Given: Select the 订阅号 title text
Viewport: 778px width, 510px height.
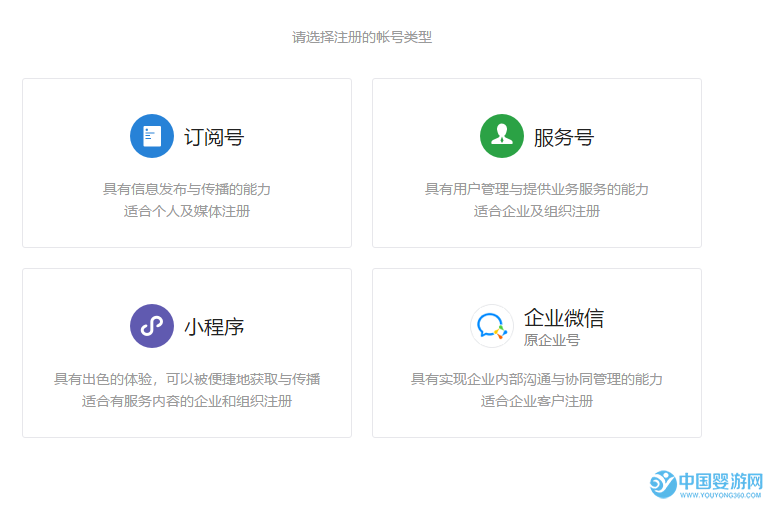Looking at the screenshot, I should click(x=214, y=137).
